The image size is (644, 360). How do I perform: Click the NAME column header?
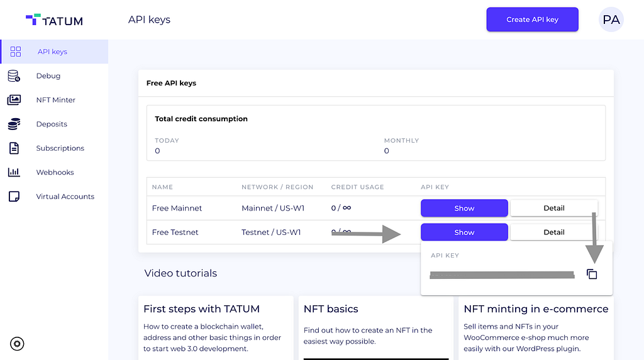162,187
